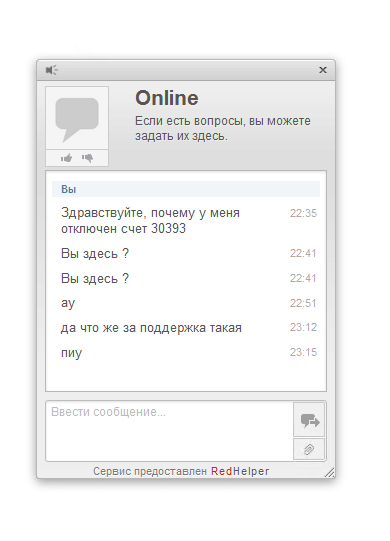Mute chat sounds with the speaker icon

coord(52,70)
